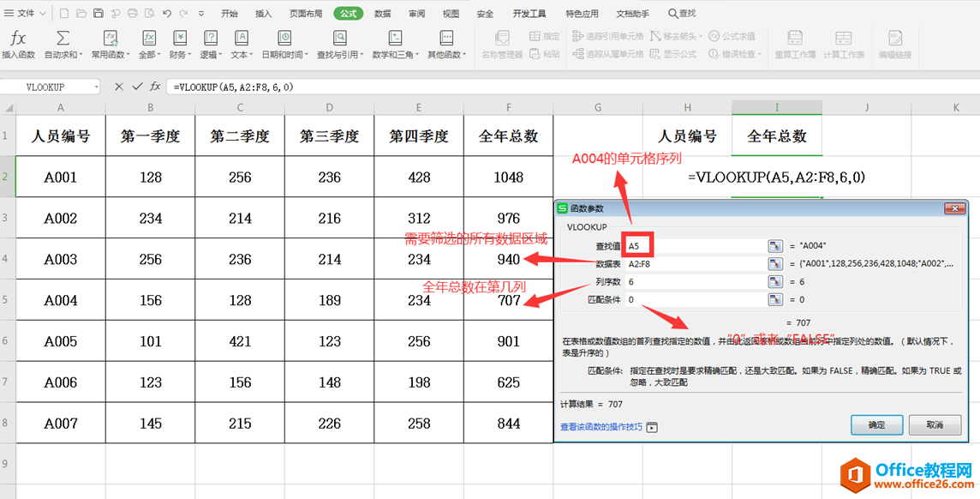This screenshot has width=980, height=499.
Task: Cancel formula entry with the X icon
Action: pos(119,87)
